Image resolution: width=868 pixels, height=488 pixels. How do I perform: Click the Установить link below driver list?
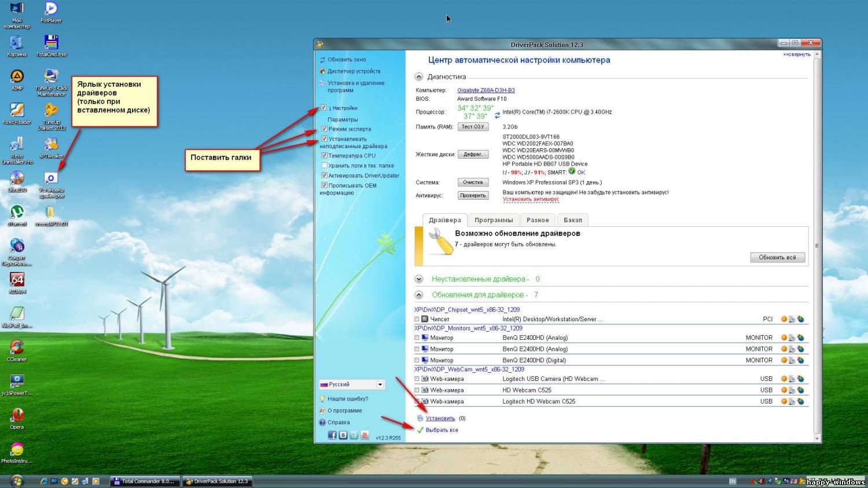point(440,419)
